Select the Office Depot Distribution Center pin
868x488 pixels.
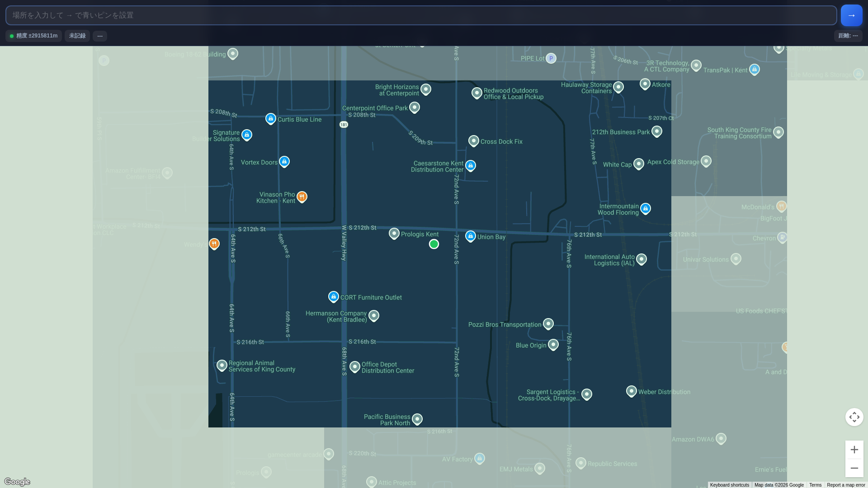tap(354, 366)
